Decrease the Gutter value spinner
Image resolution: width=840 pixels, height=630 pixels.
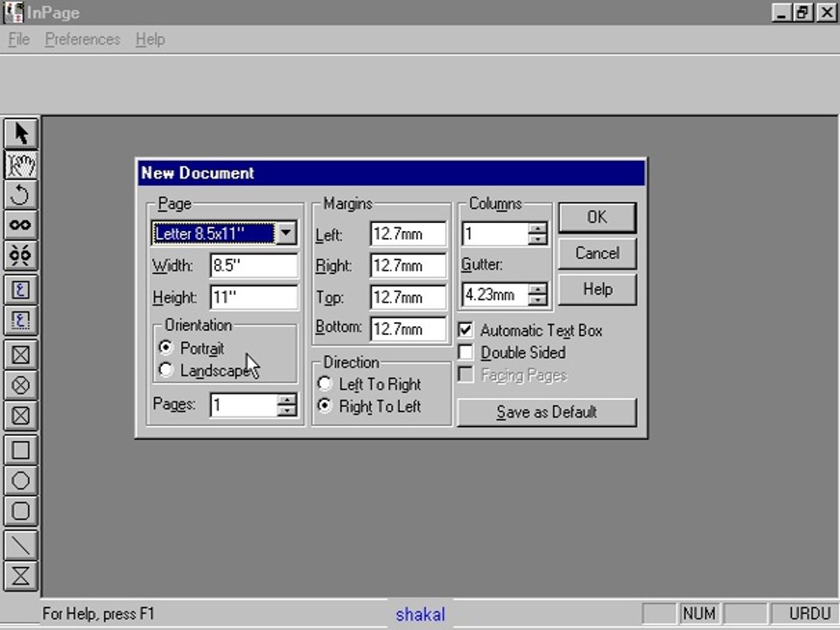coord(537,300)
